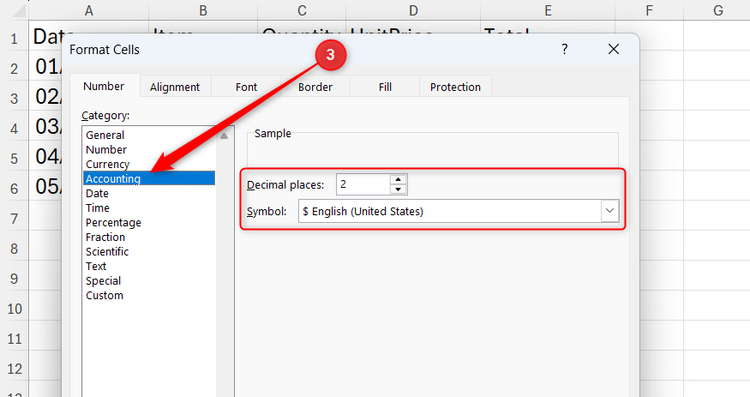Screen dimensions: 750x397
Task: Select Fraction category
Action: tap(149, 237)
